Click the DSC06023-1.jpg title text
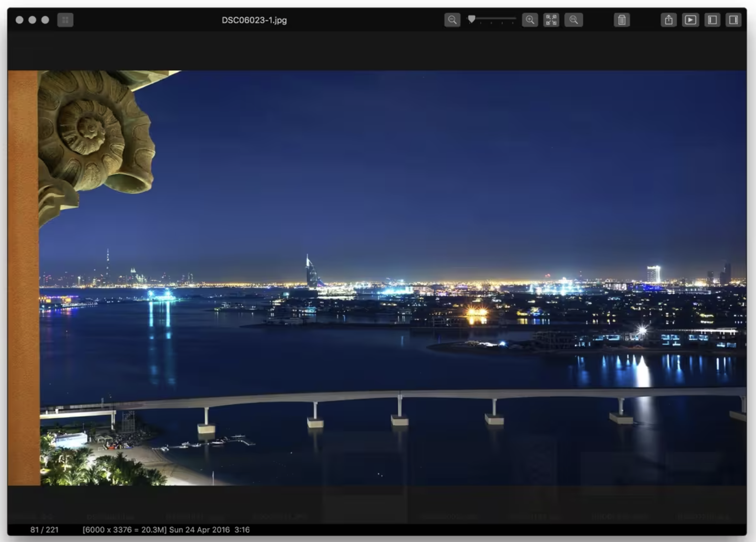The image size is (756, 542). [254, 20]
